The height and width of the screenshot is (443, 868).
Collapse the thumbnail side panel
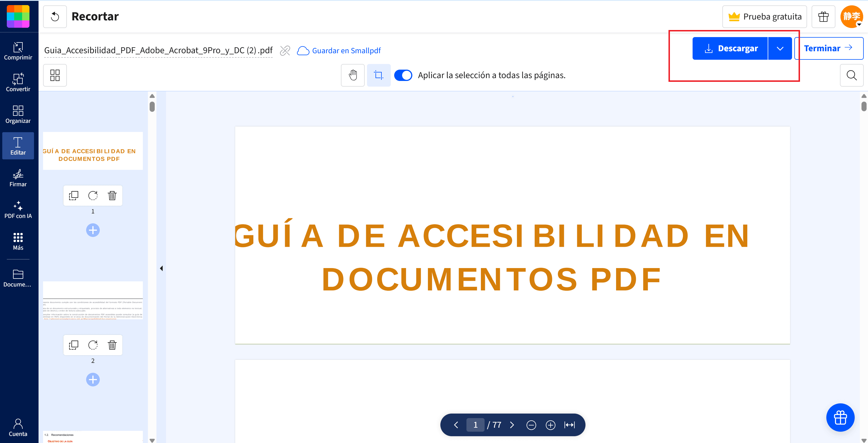click(162, 268)
